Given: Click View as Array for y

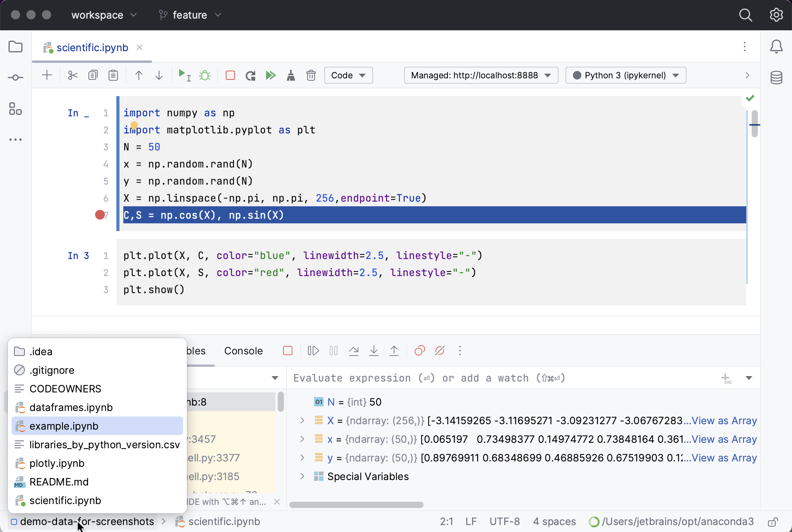Looking at the screenshot, I should click(724, 458).
